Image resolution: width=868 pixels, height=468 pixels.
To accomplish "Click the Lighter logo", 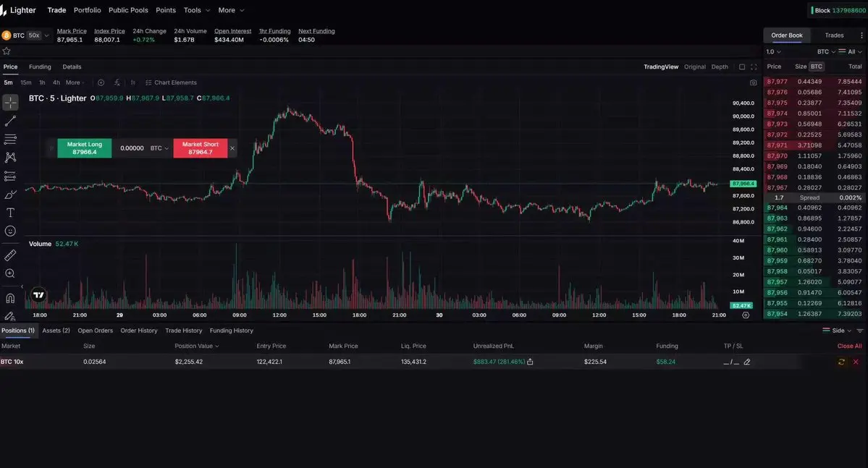I will (19, 10).
